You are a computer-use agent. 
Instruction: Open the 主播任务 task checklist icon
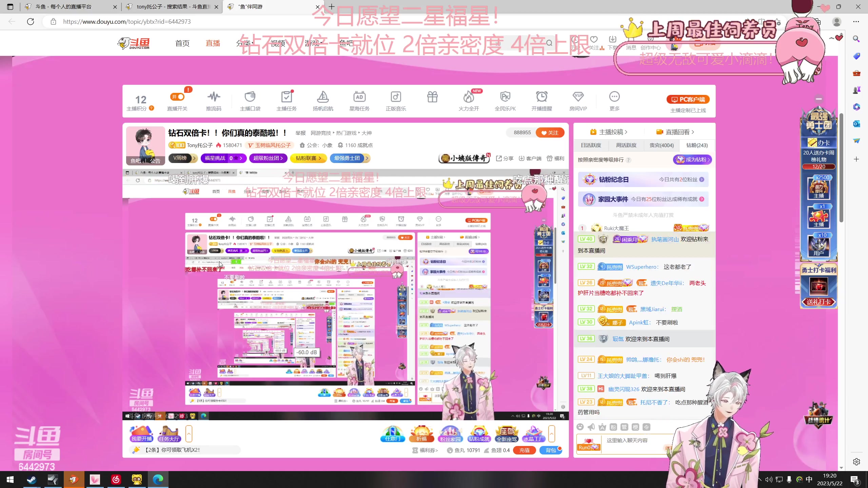pyautogui.click(x=287, y=101)
